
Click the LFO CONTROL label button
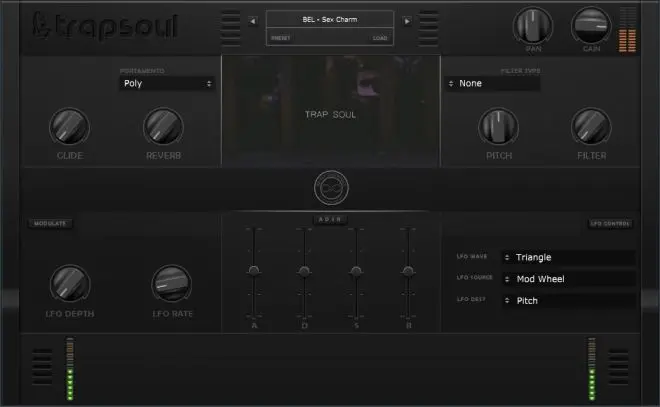click(x=610, y=223)
